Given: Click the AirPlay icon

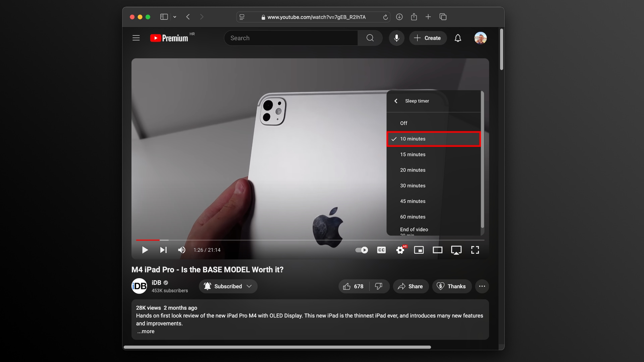Looking at the screenshot, I should pos(456,250).
